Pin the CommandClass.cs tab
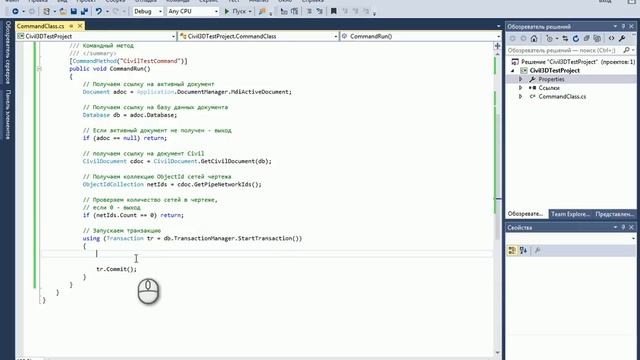 pyautogui.click(x=71, y=26)
